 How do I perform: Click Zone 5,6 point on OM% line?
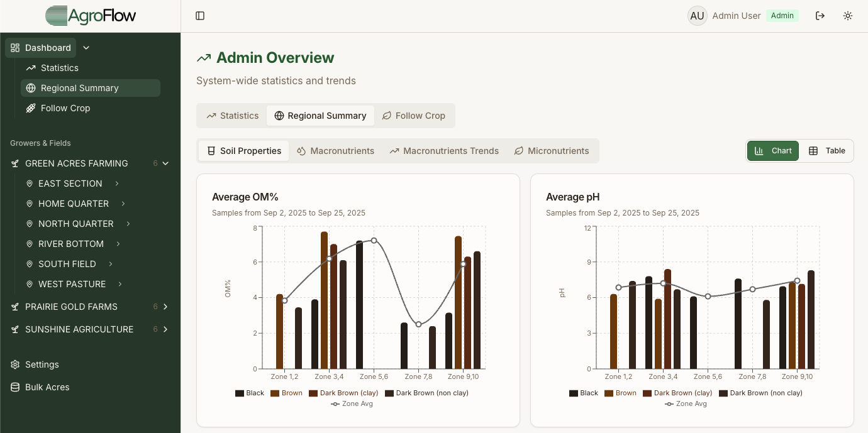pyautogui.click(x=374, y=240)
